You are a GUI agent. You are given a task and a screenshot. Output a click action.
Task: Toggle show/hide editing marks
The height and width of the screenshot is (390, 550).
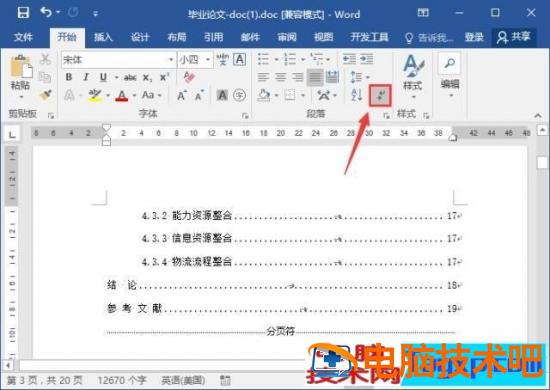(380, 95)
